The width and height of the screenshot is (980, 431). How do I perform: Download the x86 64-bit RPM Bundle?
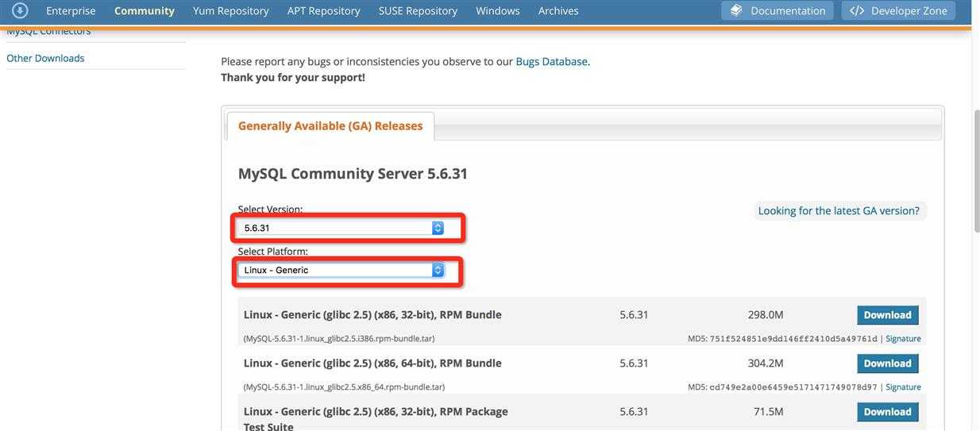coord(888,364)
